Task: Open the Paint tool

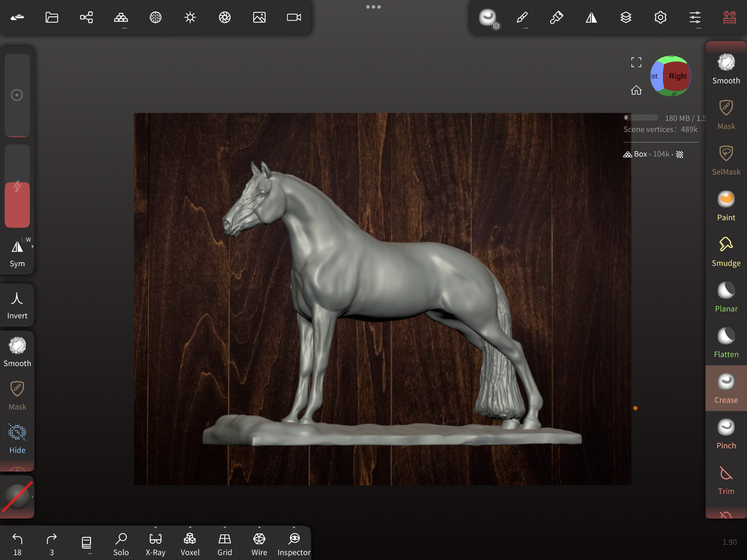Action: pos(726,206)
